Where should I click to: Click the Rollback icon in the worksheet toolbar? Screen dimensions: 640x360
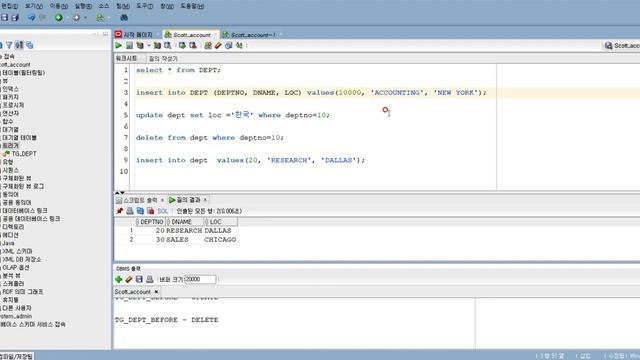tap(193, 46)
